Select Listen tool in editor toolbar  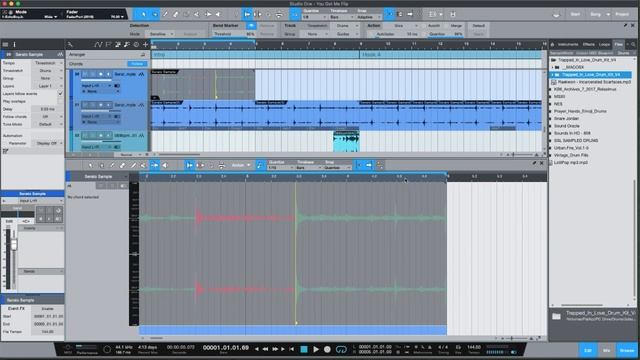pos(165,165)
